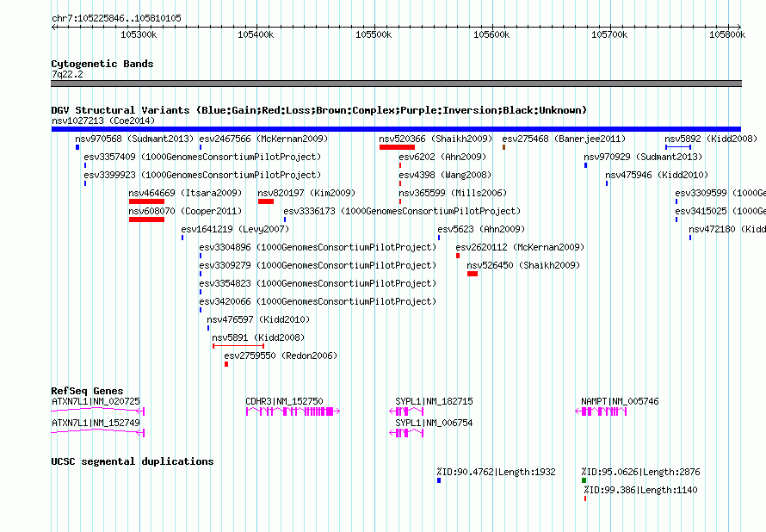
Task: Click the UCSC segmental duplications track title
Action: 133,461
